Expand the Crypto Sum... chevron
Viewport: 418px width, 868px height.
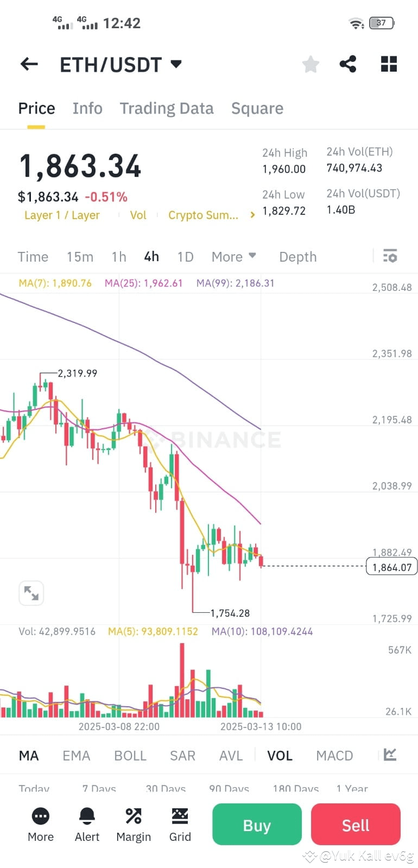pyautogui.click(x=252, y=214)
